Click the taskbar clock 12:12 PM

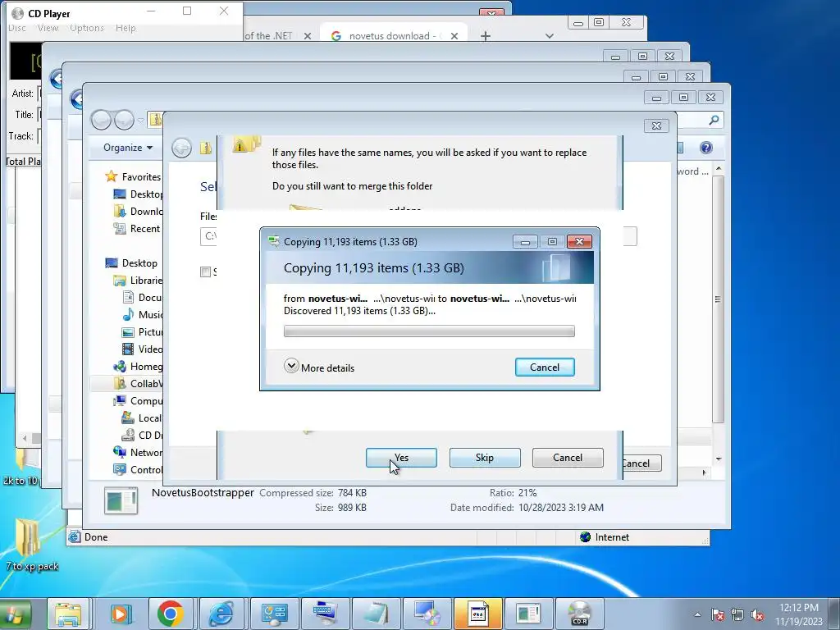tap(799, 608)
